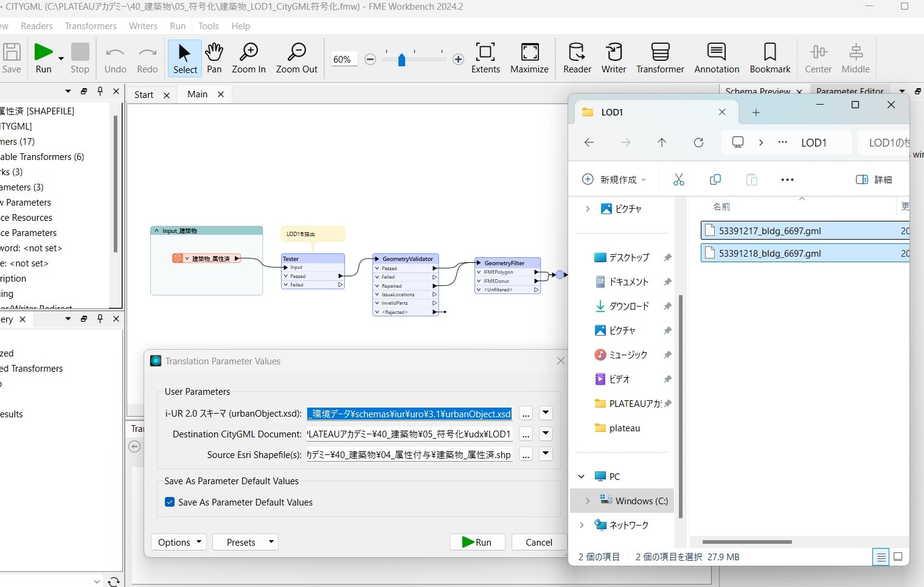Open the Tools menu
This screenshot has width=924, height=587.
point(208,26)
